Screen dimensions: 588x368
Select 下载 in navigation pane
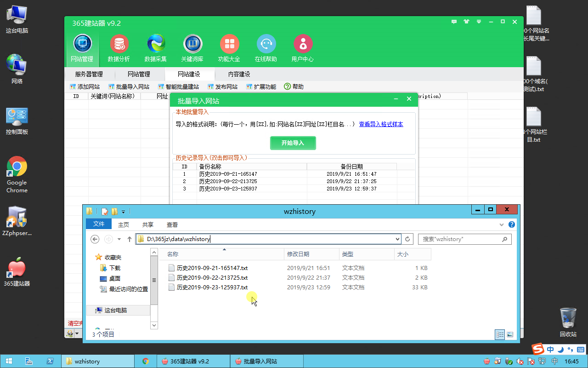pos(110,268)
